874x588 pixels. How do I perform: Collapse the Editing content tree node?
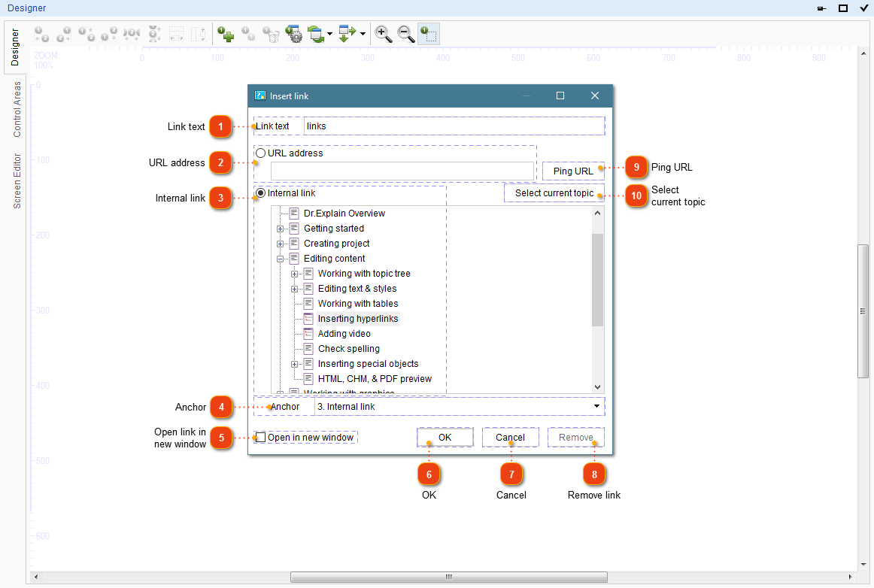[x=281, y=258]
